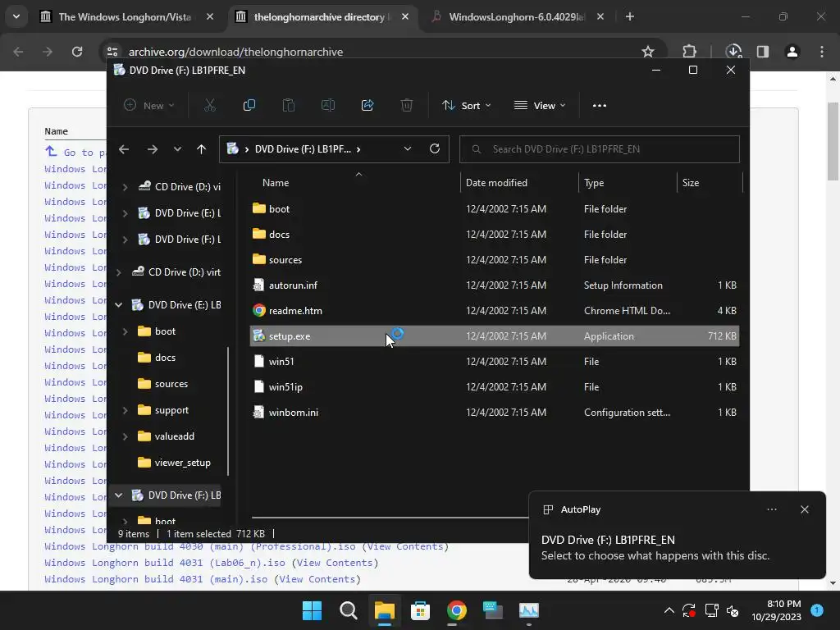This screenshot has height=630, width=840.
Task: Open taskbar Search
Action: pos(348,610)
